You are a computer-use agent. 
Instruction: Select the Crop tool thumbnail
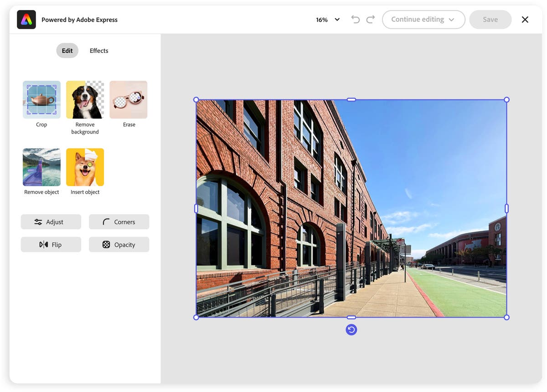click(41, 100)
